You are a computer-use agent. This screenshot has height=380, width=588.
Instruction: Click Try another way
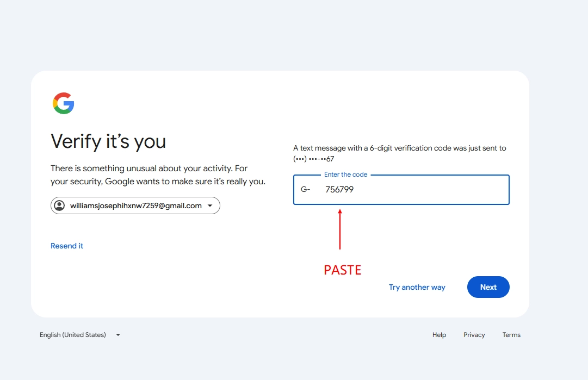417,287
